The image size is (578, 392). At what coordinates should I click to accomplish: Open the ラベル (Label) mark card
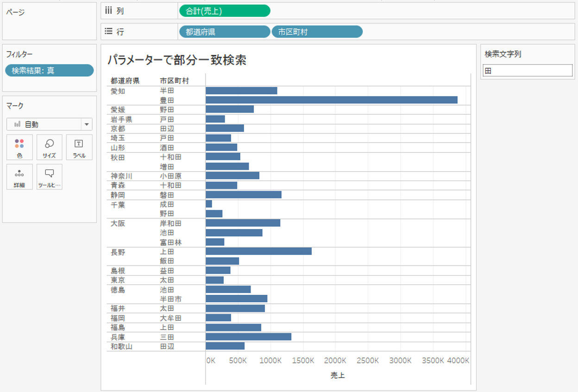(x=79, y=147)
